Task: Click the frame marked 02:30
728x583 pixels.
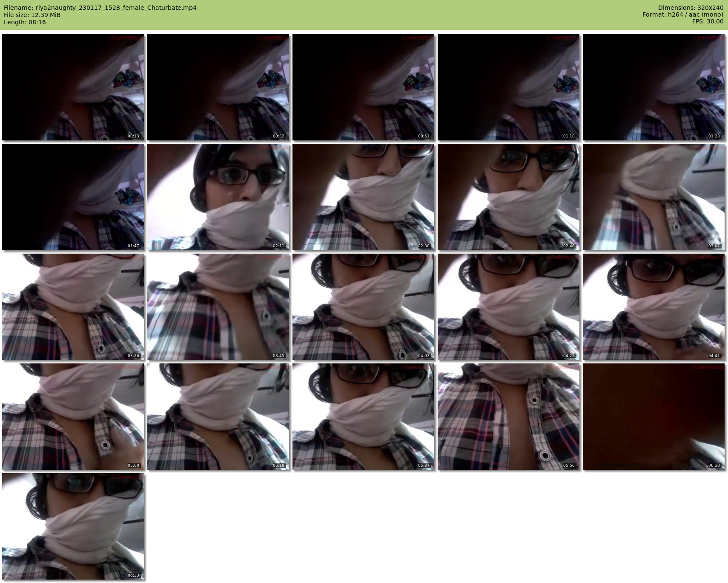Action: 363,197
